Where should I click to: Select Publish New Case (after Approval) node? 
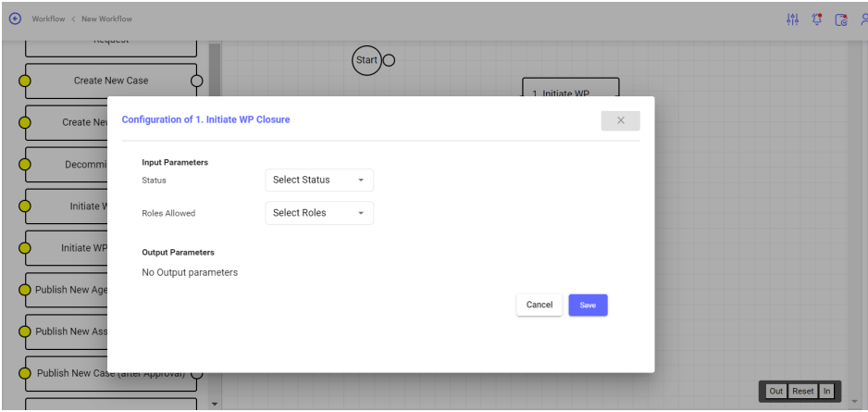tap(111, 373)
